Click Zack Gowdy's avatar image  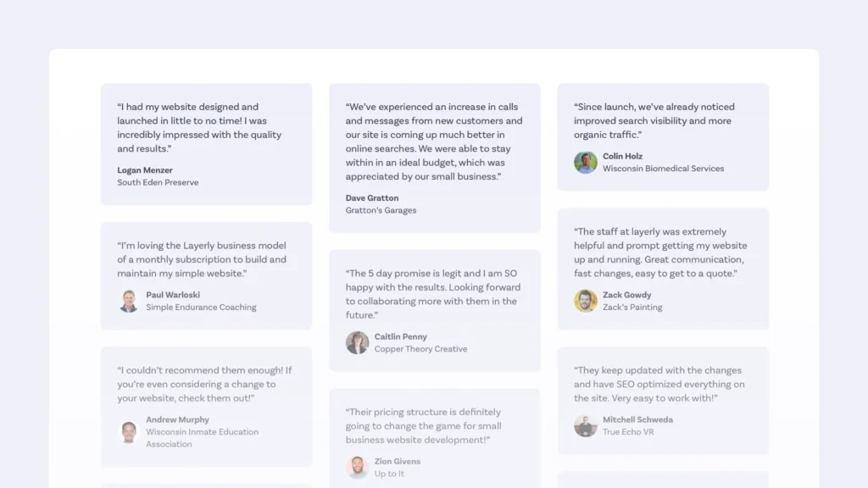point(585,301)
